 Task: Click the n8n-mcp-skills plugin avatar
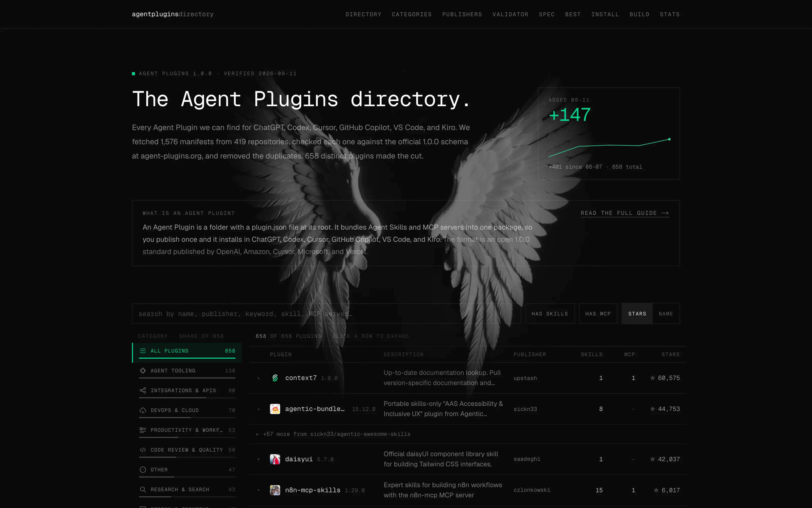coord(275,490)
